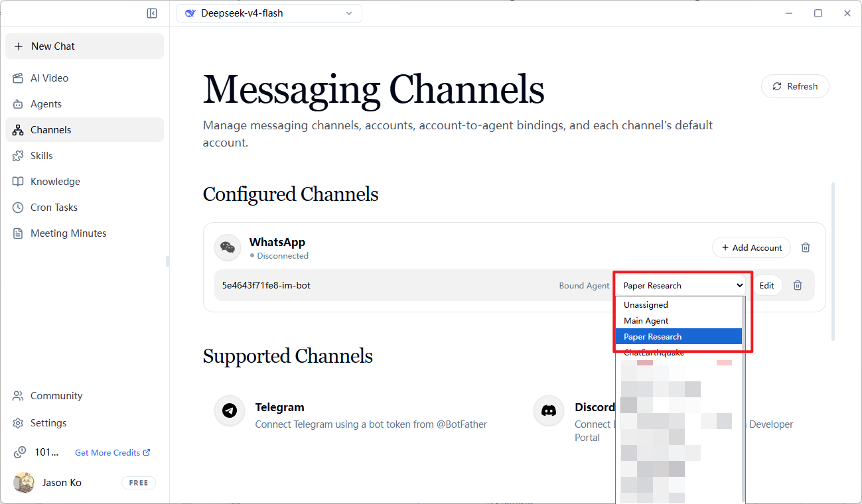Open the Deepseek-v4-flash model dropdown
The height and width of the screenshot is (504, 862).
pos(269,13)
